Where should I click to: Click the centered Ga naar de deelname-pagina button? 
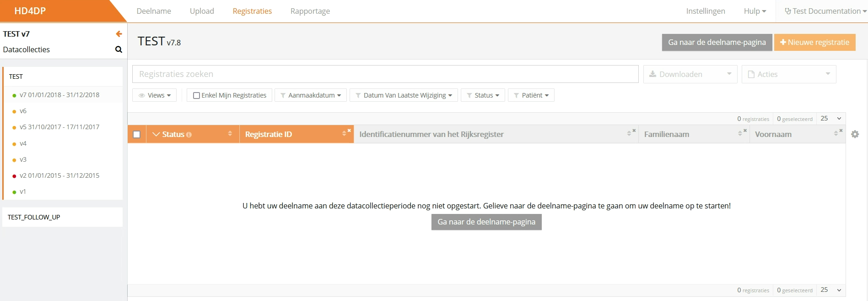pos(486,222)
